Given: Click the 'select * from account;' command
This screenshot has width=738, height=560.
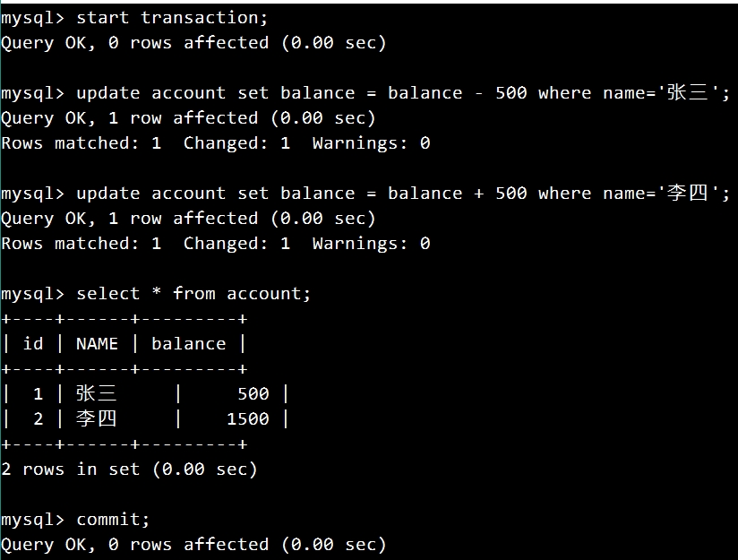Looking at the screenshot, I should (x=193, y=294).
